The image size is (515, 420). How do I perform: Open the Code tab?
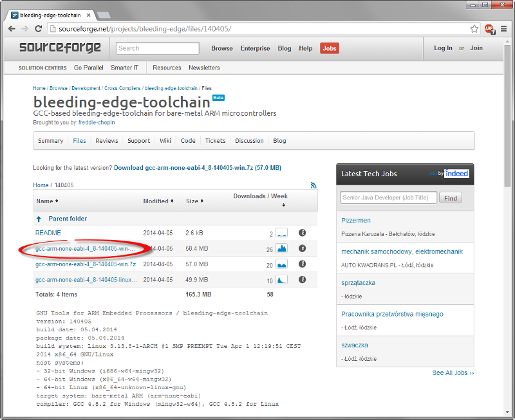[188, 141]
